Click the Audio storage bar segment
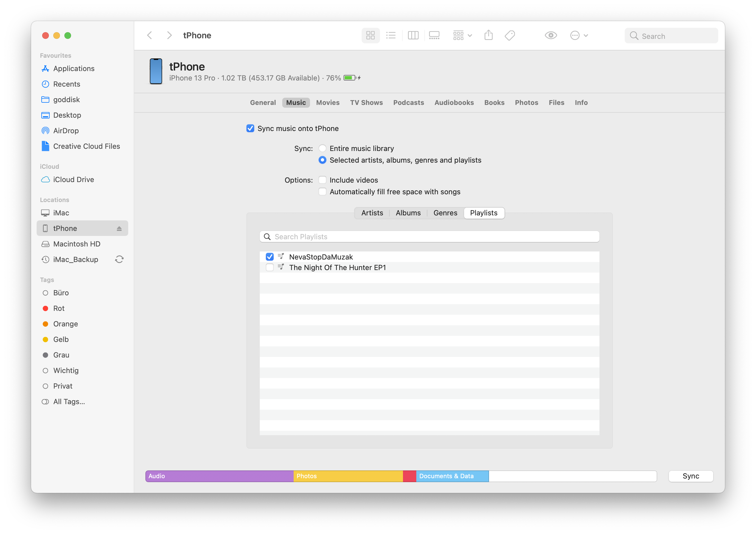 click(219, 476)
